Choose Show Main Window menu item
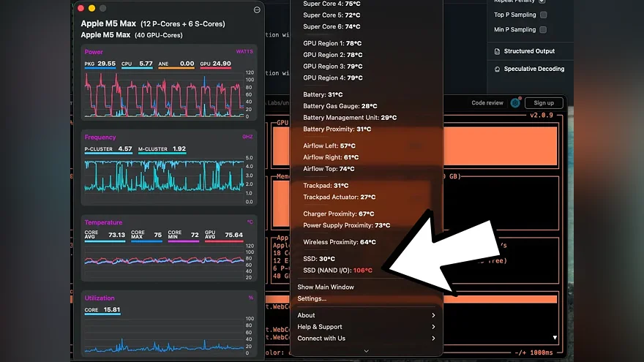The image size is (644, 362). [x=326, y=287]
